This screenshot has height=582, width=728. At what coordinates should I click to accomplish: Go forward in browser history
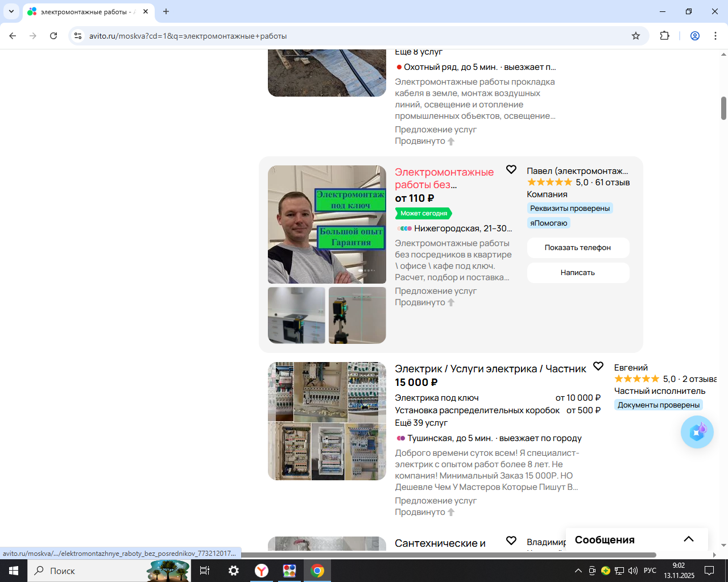[x=33, y=36]
